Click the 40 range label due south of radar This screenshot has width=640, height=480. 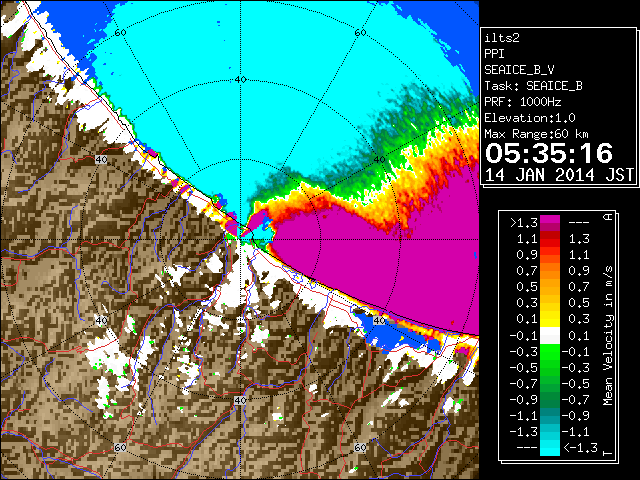(240, 400)
